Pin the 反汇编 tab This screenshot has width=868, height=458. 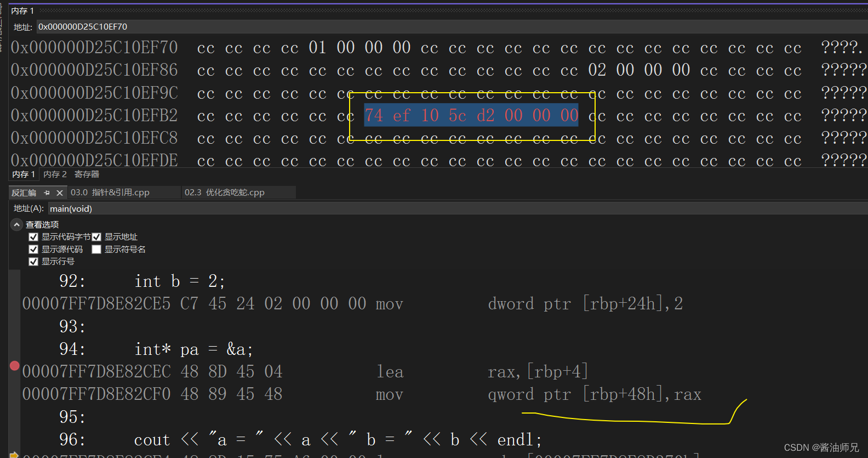point(47,193)
